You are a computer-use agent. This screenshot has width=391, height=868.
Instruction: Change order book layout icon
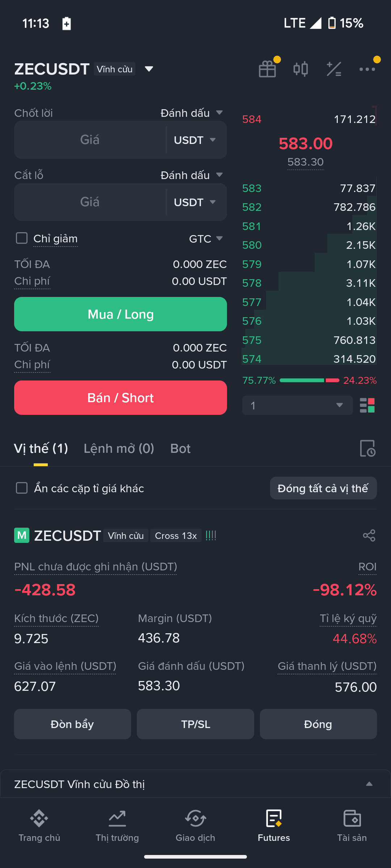367,405
